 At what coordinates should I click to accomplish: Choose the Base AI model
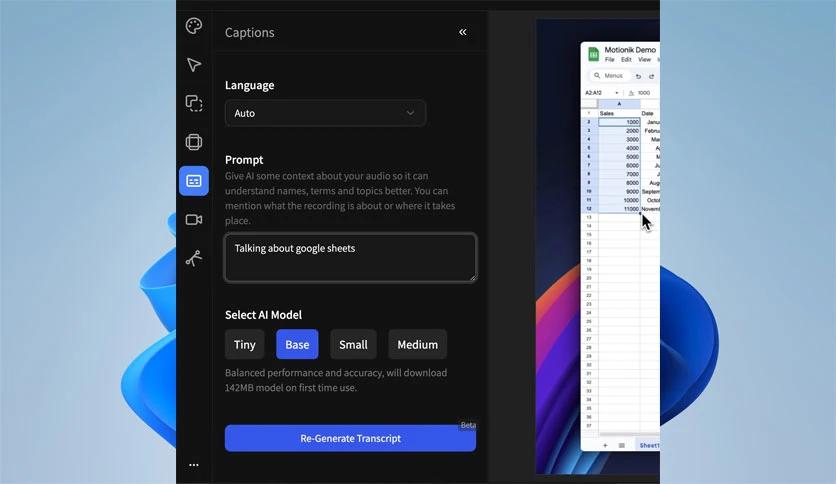[297, 344]
